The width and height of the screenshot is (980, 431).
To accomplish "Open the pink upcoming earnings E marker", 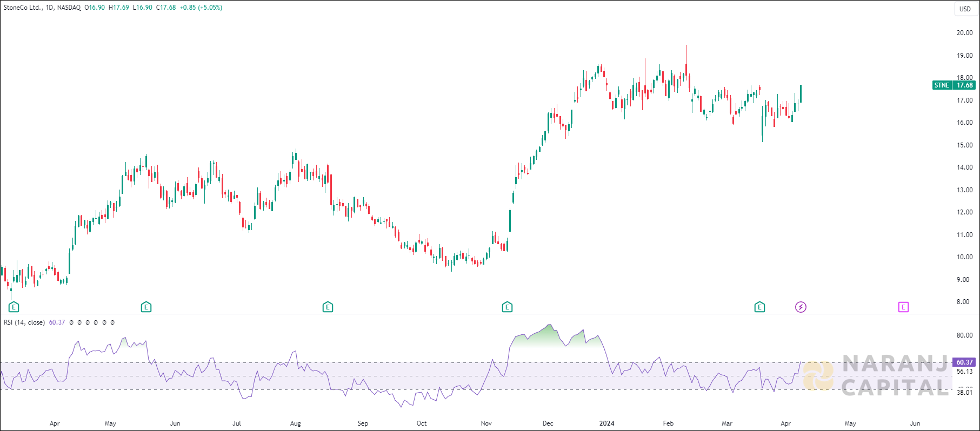I will (x=903, y=307).
